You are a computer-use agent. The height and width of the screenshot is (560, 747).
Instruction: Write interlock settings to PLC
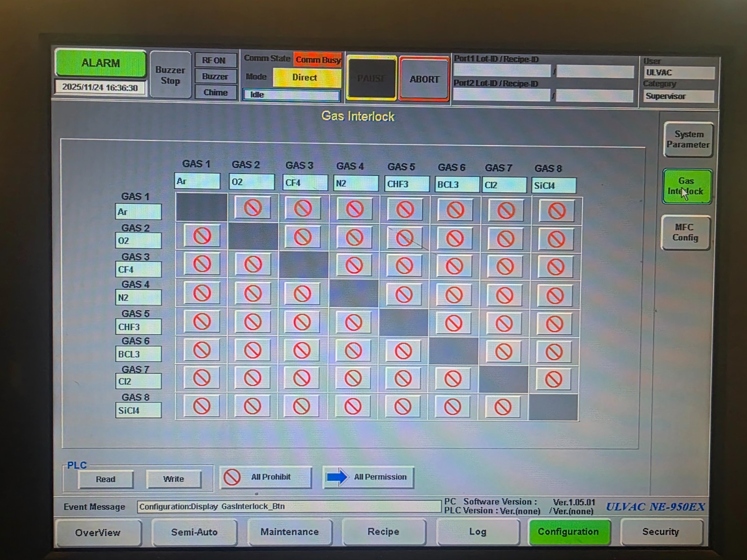174,479
